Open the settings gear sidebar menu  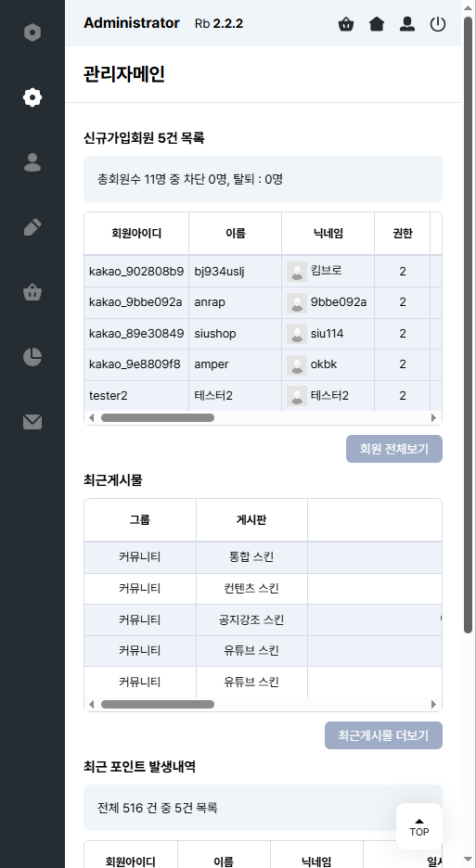pyautogui.click(x=32, y=97)
